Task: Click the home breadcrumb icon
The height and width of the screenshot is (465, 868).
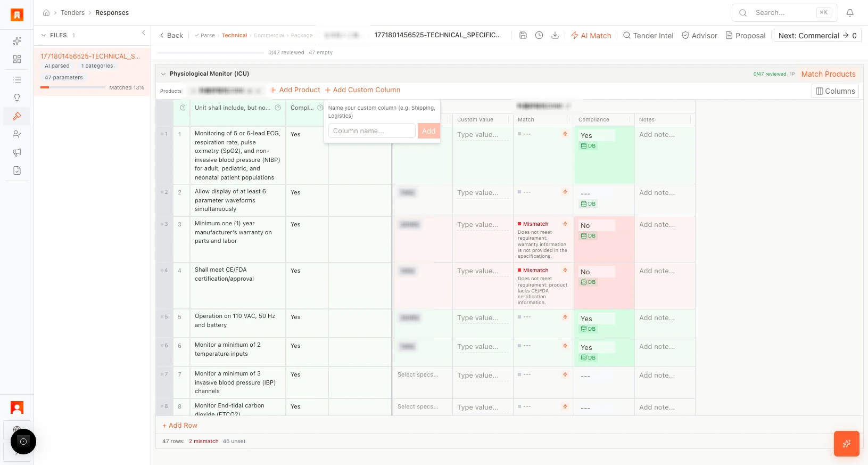Action: click(x=46, y=13)
